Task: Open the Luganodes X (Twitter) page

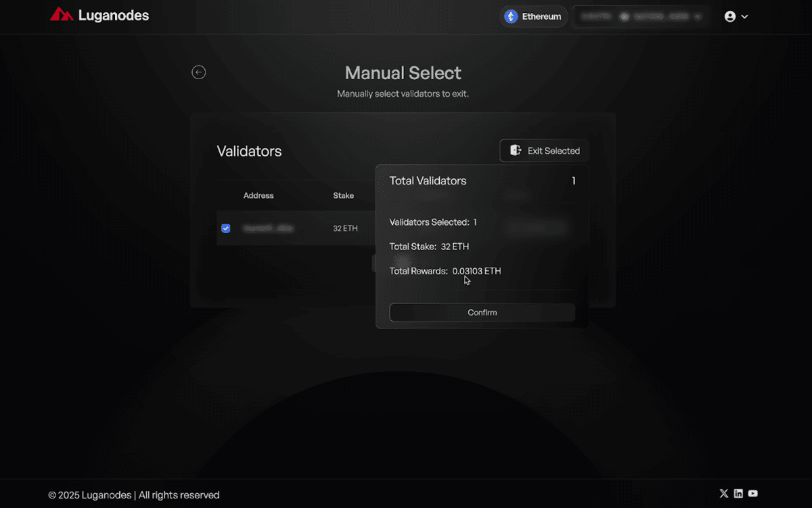Action: pos(724,494)
